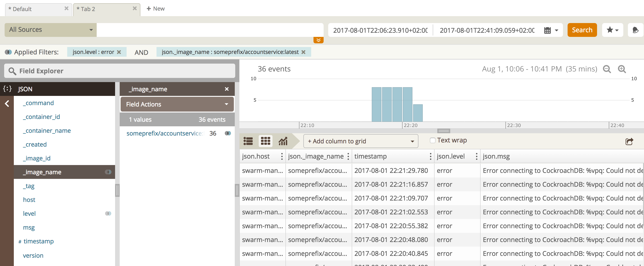Close the Default tab
Screen dimensions: 644x266
[66, 9]
